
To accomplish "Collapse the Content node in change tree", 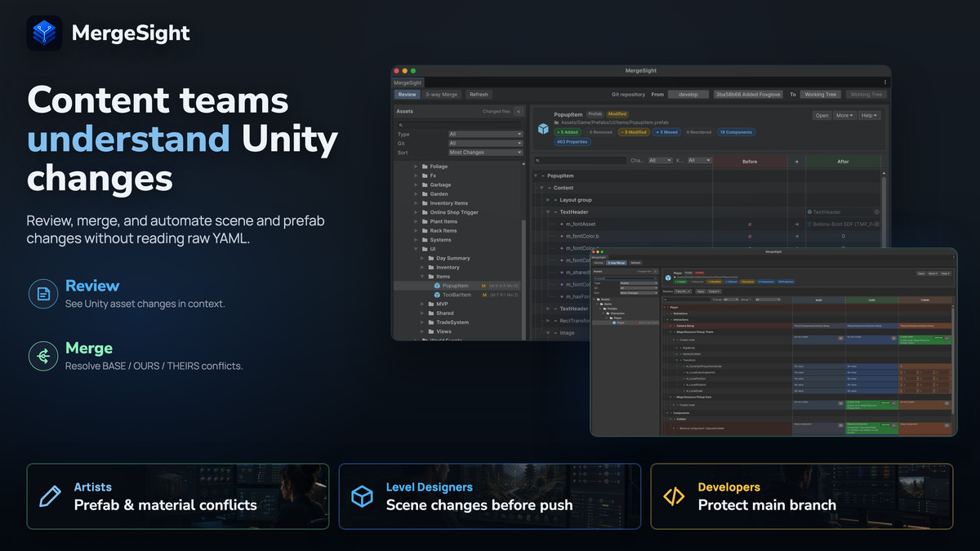I will pyautogui.click(x=541, y=188).
